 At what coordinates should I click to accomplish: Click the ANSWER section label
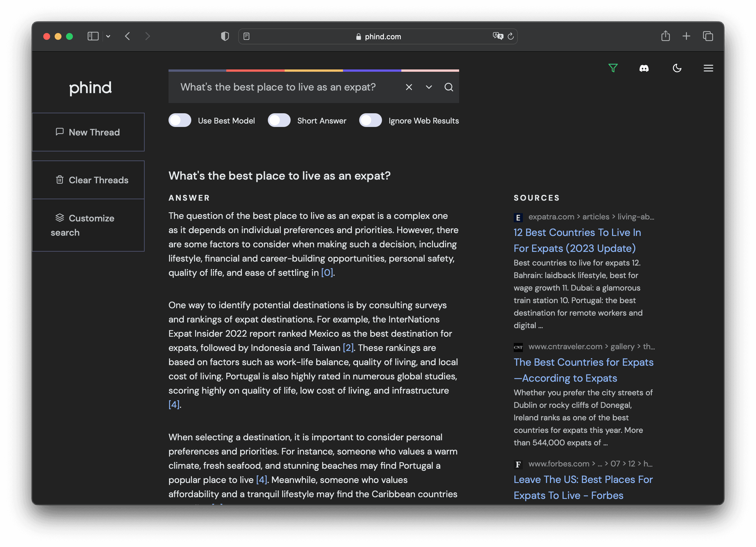(189, 198)
